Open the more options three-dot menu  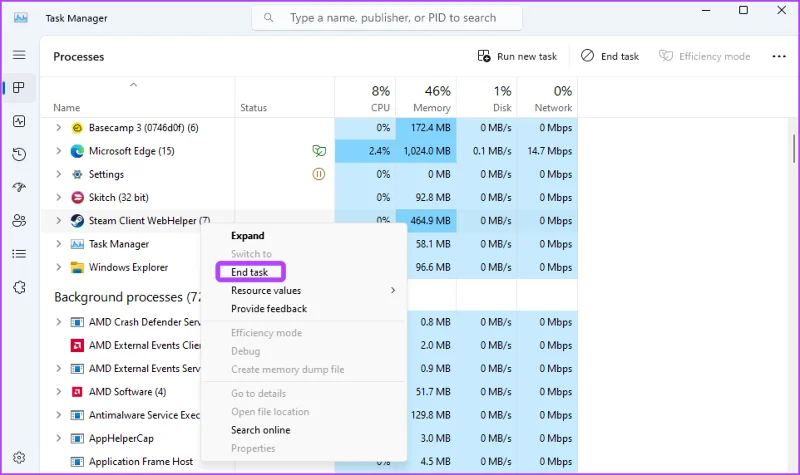[x=779, y=56]
